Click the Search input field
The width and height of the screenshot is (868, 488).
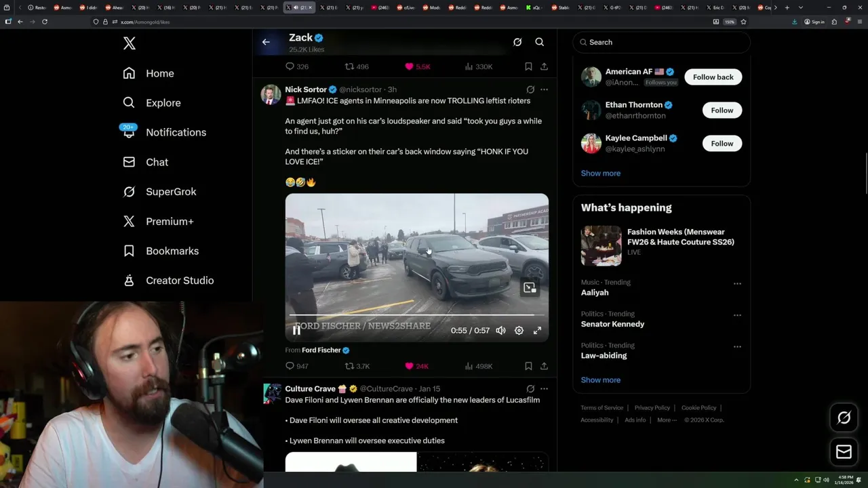pos(661,42)
